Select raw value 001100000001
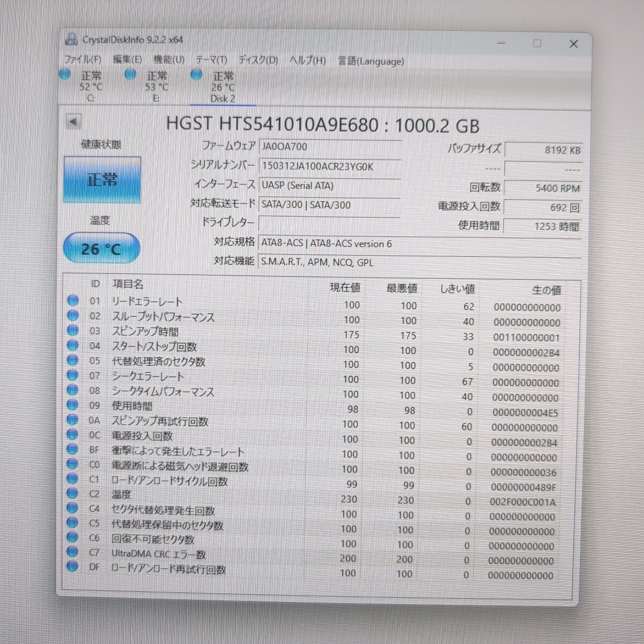This screenshot has width=644, height=644. point(526,338)
